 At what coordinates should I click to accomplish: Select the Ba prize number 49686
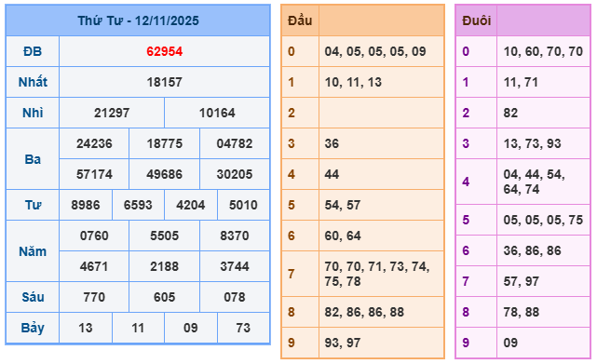click(x=165, y=174)
